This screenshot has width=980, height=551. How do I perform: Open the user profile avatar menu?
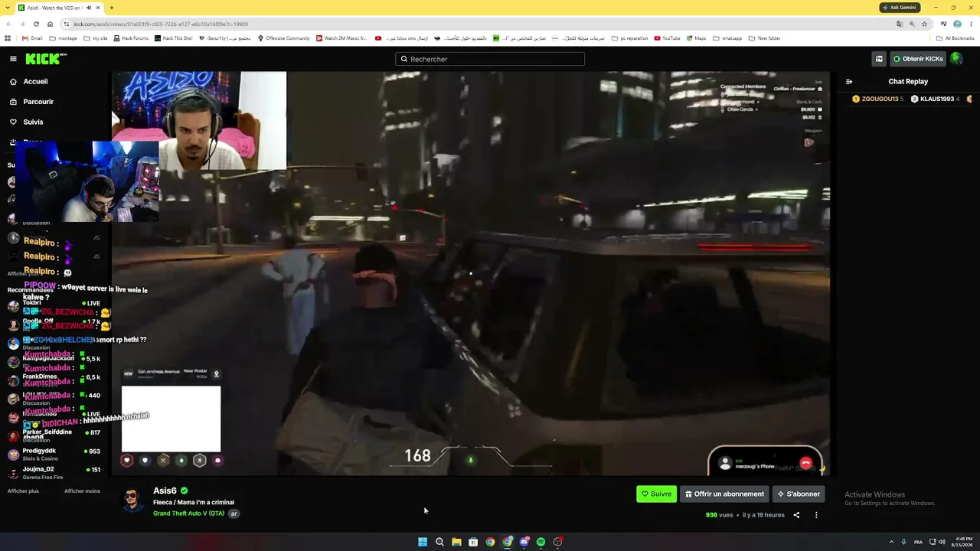click(x=956, y=59)
